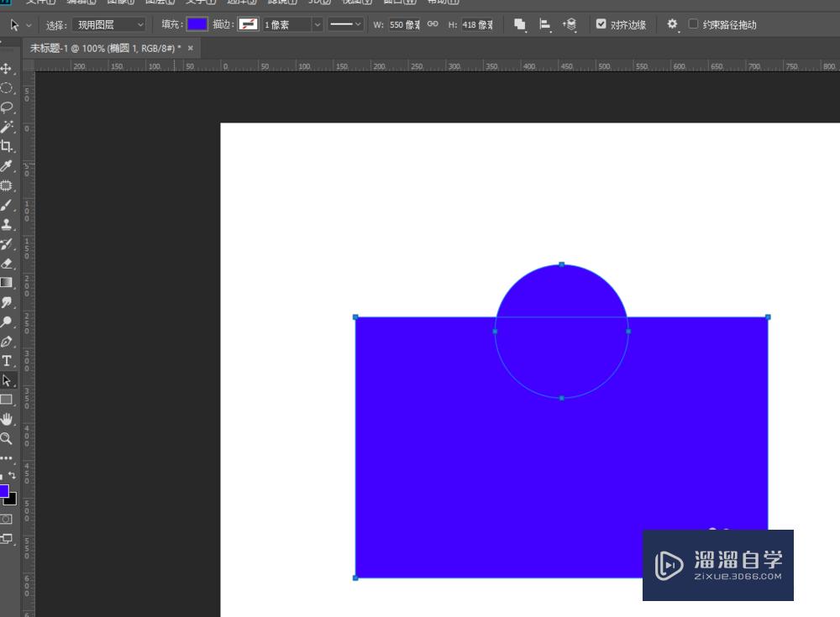This screenshot has width=840, height=617.
Task: Open the gear settings in options bar
Action: [672, 24]
